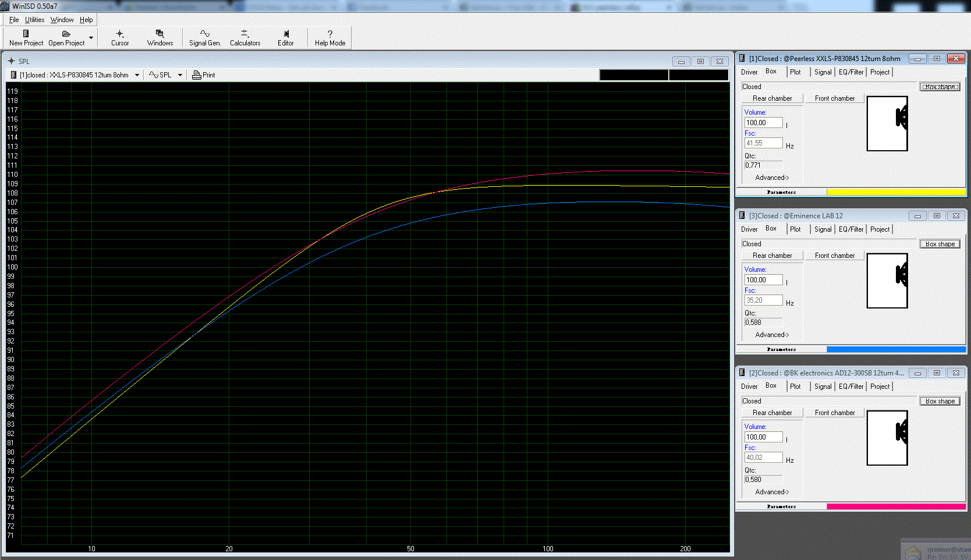Select Front chamber in Peerless window

pos(835,98)
